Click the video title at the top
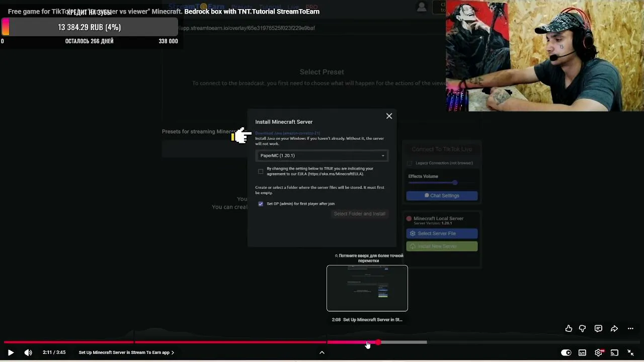The width and height of the screenshot is (644, 362). pos(164,11)
